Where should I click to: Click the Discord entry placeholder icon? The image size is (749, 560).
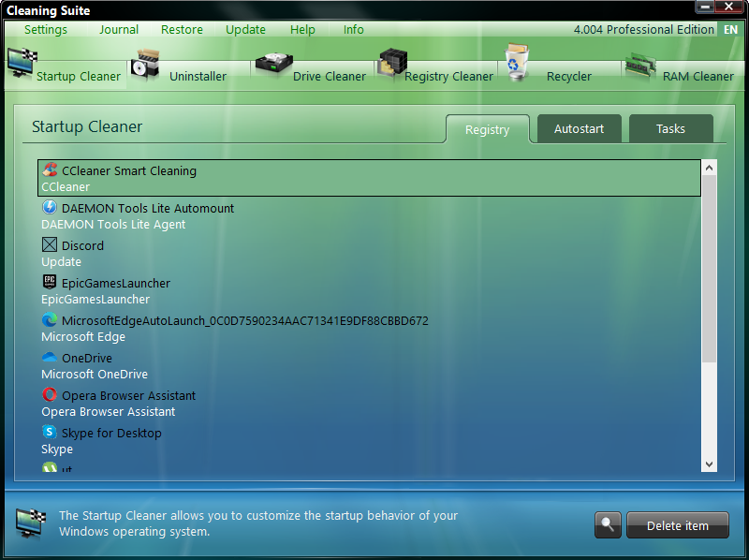50,244
